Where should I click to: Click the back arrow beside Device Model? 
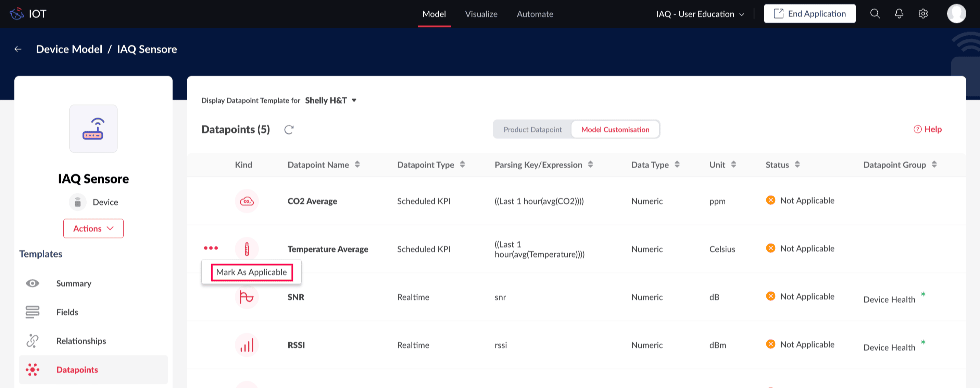[18, 49]
